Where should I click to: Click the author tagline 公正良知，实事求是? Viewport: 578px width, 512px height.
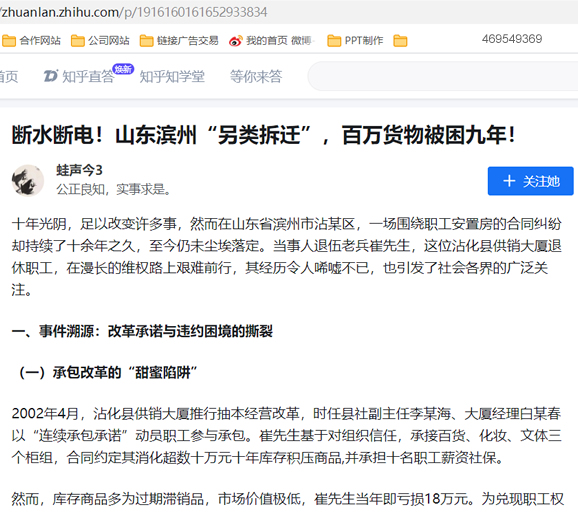pyautogui.click(x=114, y=189)
